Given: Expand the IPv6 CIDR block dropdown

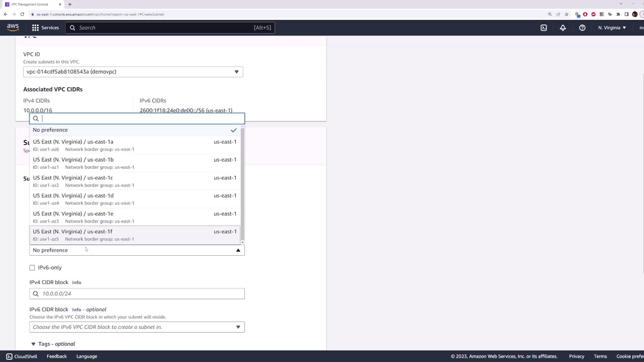Looking at the screenshot, I should [137, 327].
